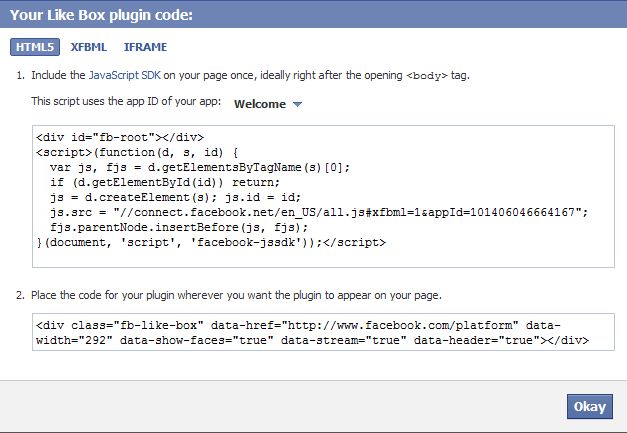627x433 pixels.
Task: Switch to the XFBML tab
Action: pos(90,47)
